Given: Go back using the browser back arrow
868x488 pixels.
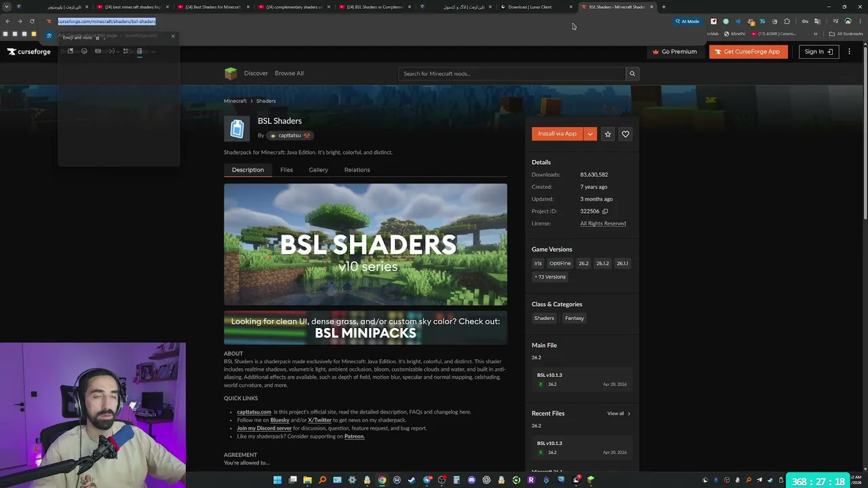Looking at the screenshot, I should pyautogui.click(x=7, y=21).
